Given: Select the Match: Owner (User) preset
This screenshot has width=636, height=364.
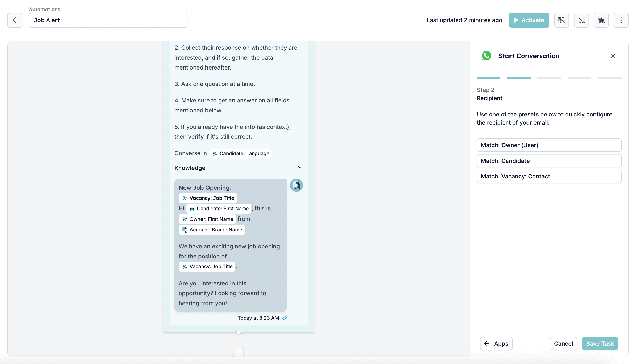Looking at the screenshot, I should [x=549, y=145].
